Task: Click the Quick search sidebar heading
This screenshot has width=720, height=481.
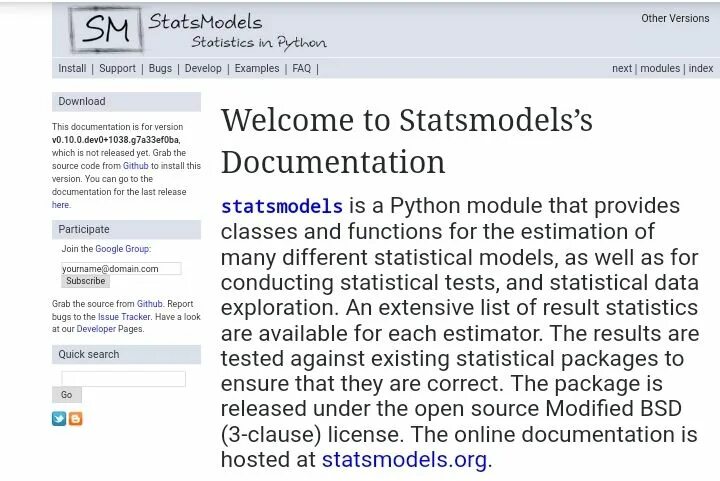Action: 126,354
